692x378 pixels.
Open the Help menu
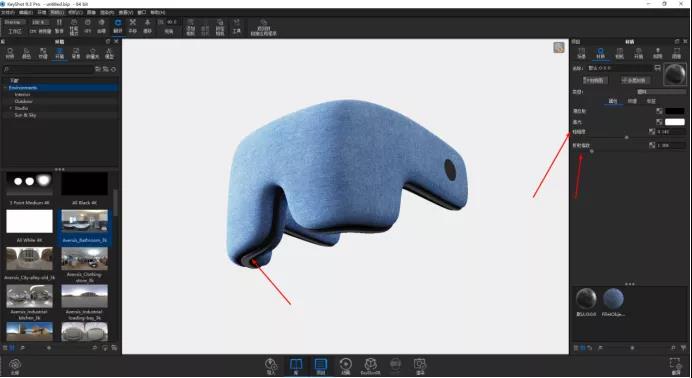158,13
